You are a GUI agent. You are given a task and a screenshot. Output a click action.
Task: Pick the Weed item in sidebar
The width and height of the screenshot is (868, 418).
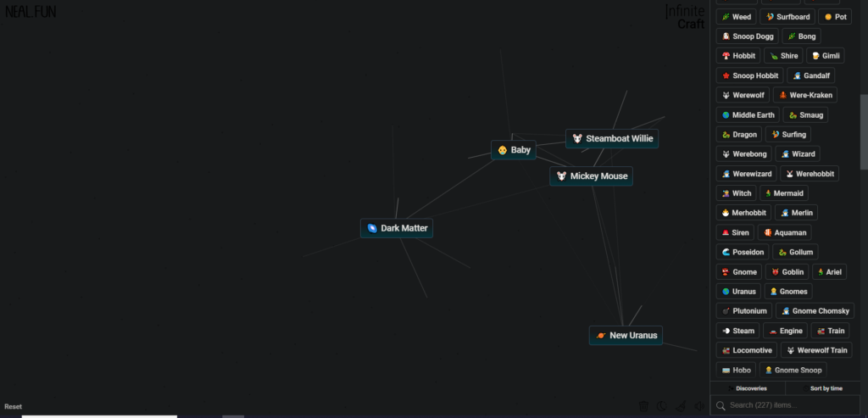(736, 17)
